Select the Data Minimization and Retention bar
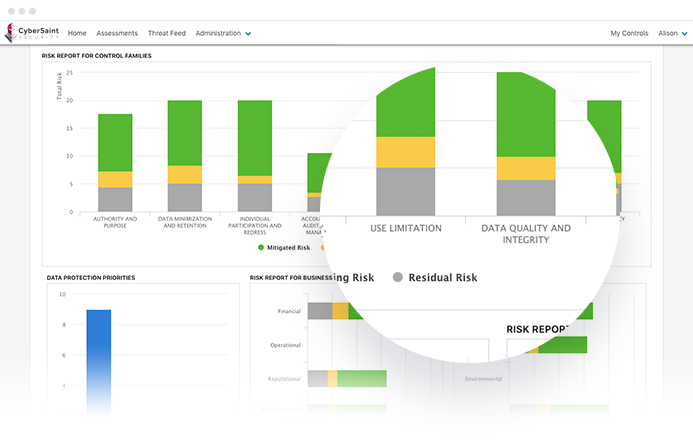This screenshot has width=693, height=448. 185,156
